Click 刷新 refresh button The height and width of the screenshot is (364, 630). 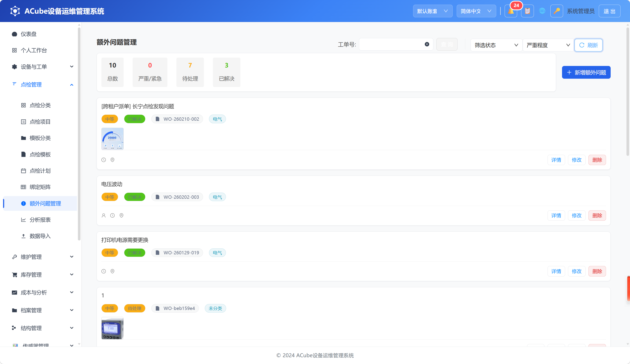coord(588,45)
